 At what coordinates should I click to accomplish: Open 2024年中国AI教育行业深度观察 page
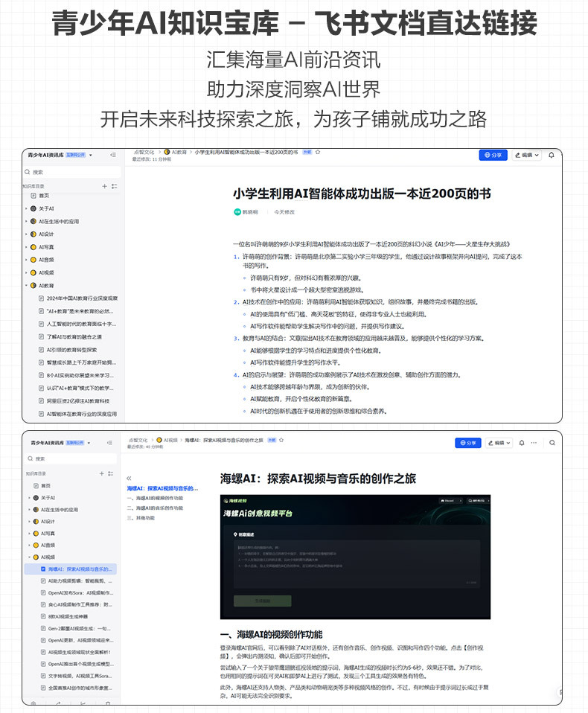coord(82,298)
